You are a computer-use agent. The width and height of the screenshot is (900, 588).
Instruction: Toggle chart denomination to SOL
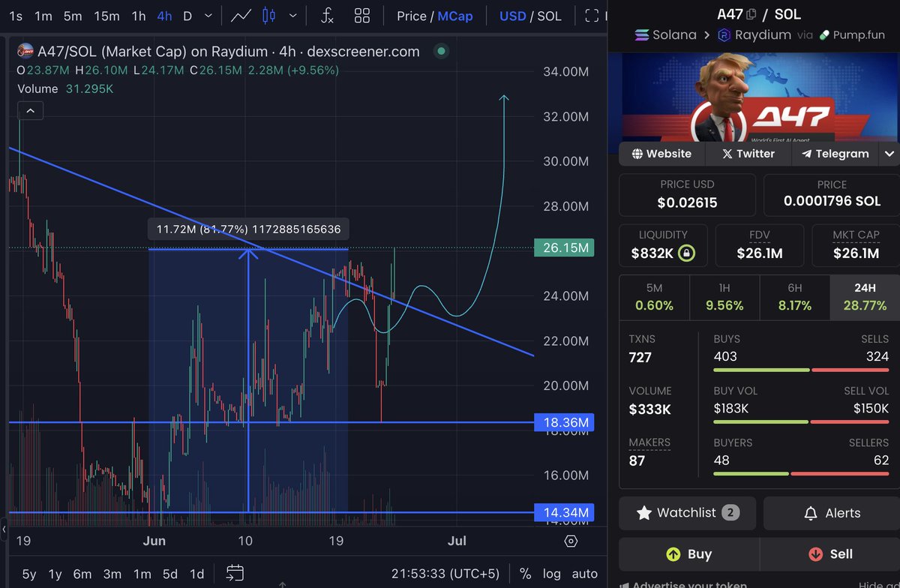click(x=549, y=16)
